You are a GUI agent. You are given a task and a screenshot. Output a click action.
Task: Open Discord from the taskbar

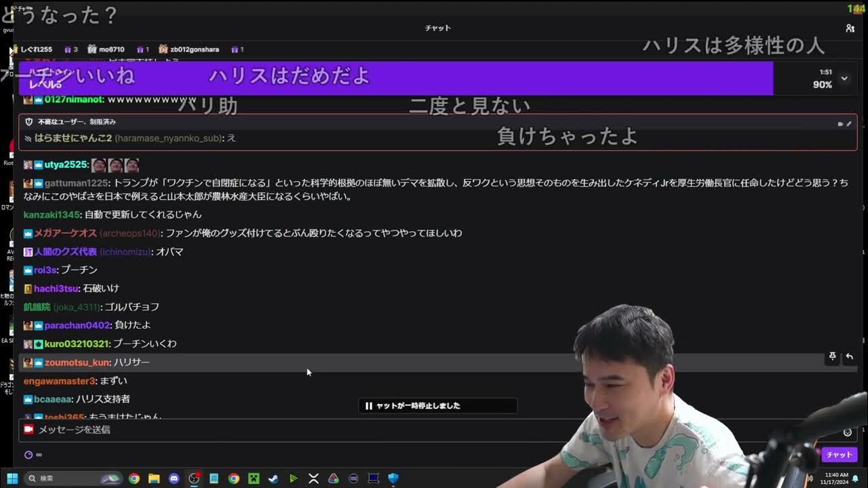pyautogui.click(x=174, y=479)
